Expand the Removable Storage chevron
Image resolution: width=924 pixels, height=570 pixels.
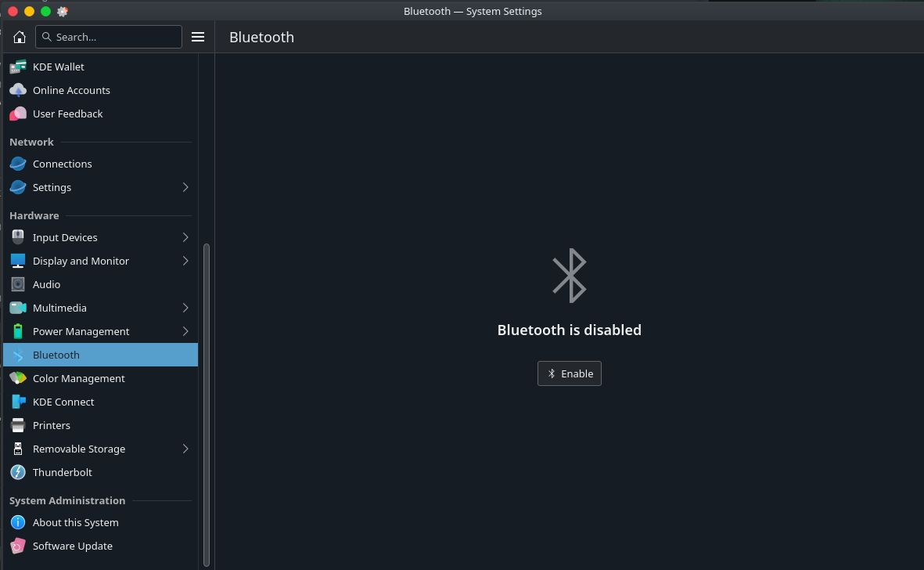185,449
